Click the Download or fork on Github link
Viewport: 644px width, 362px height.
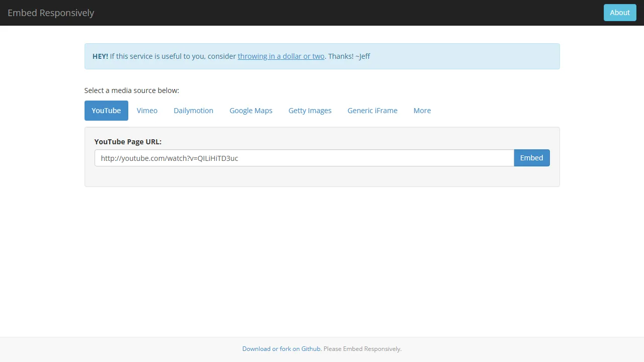[x=281, y=348]
